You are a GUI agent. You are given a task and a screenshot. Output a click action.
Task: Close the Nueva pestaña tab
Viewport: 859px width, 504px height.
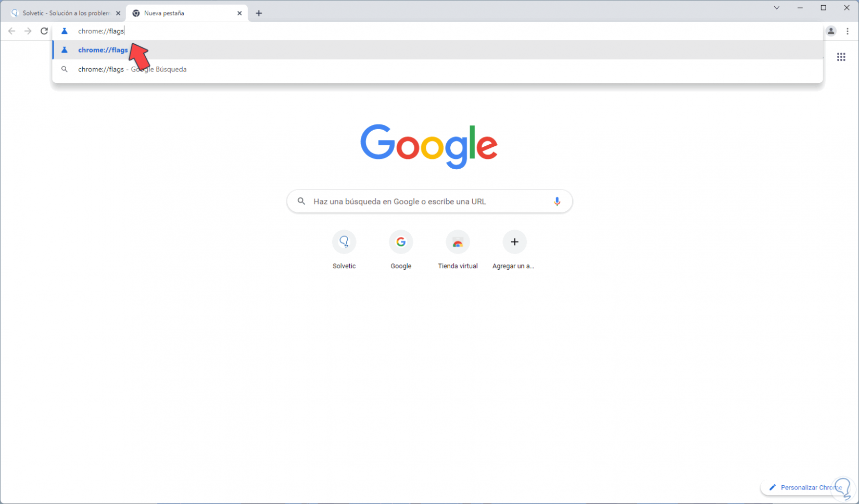[x=239, y=13]
